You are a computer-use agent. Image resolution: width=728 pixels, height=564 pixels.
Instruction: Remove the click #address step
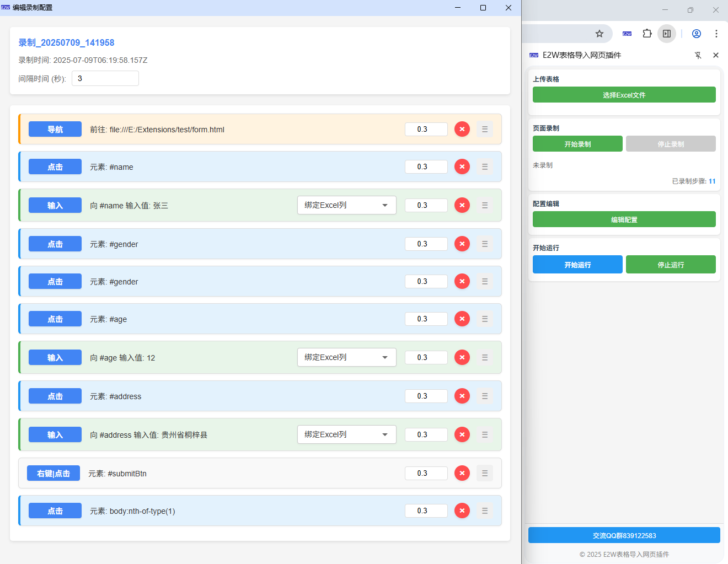coord(462,396)
